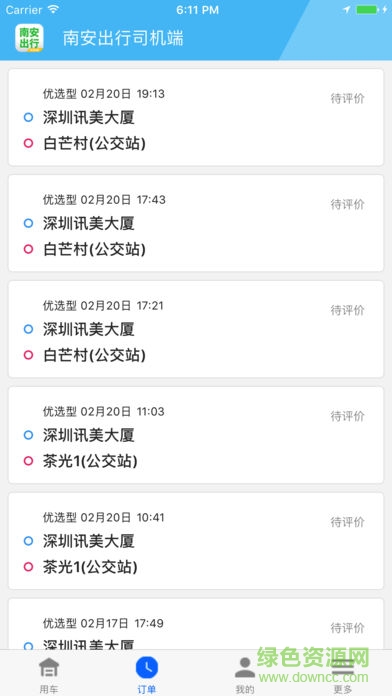Image resolution: width=392 pixels, height=696 pixels.
Task: Tap the location arrow status icon
Action: [346, 10]
